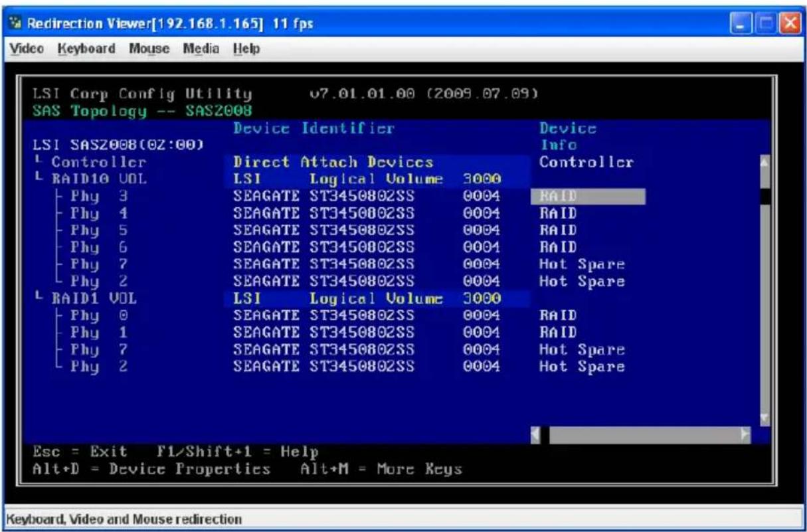Click LSI SAS2008(02:00) adapter entry
Image resolution: width=807 pixels, height=532 pixels.
118,145
